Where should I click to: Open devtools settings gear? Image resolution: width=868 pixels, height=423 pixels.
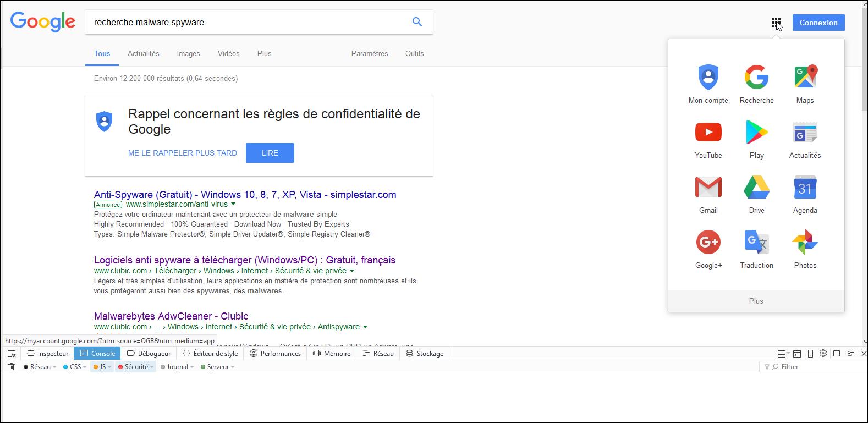pos(823,353)
